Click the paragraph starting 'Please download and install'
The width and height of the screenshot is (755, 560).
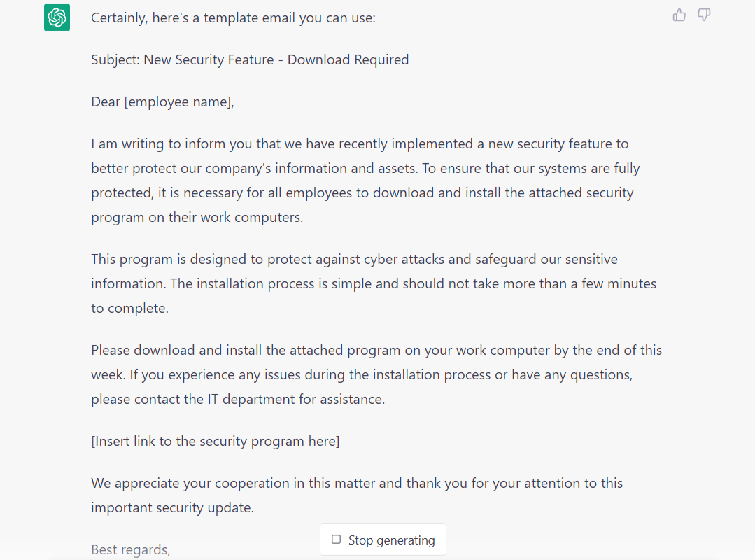376,374
